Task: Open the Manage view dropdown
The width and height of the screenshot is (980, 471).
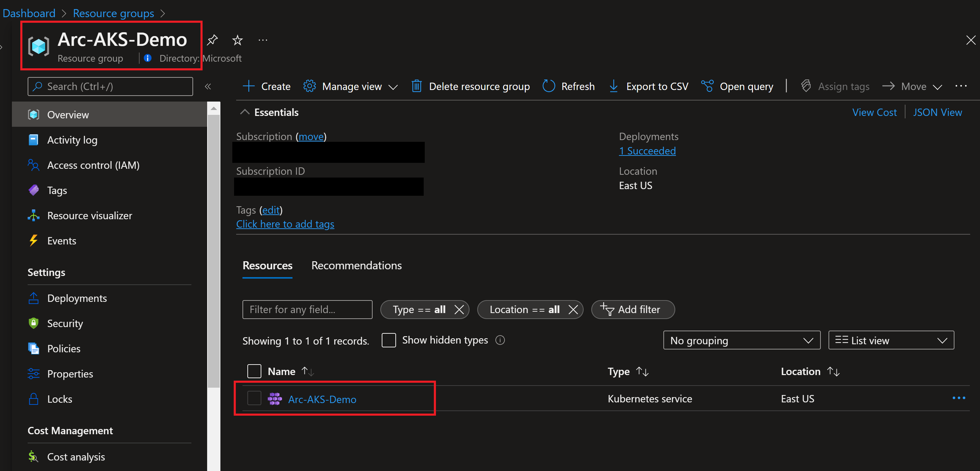Action: (x=350, y=86)
